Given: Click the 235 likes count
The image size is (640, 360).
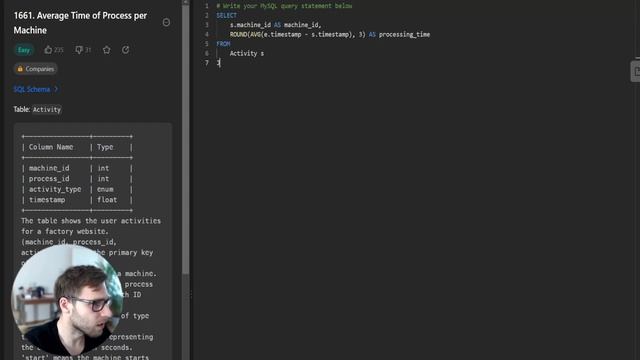Looking at the screenshot, I should tap(59, 50).
